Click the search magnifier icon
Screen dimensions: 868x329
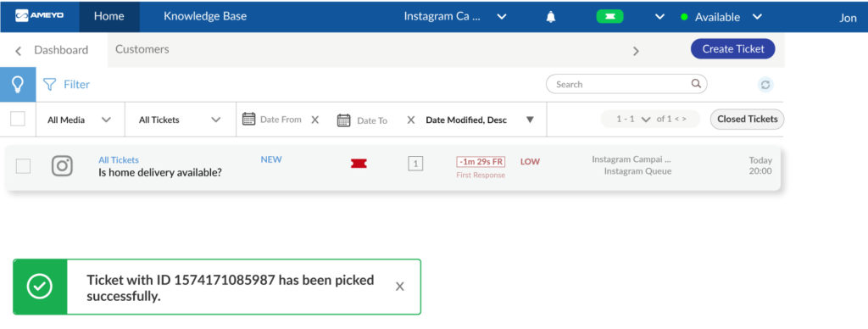pos(696,84)
